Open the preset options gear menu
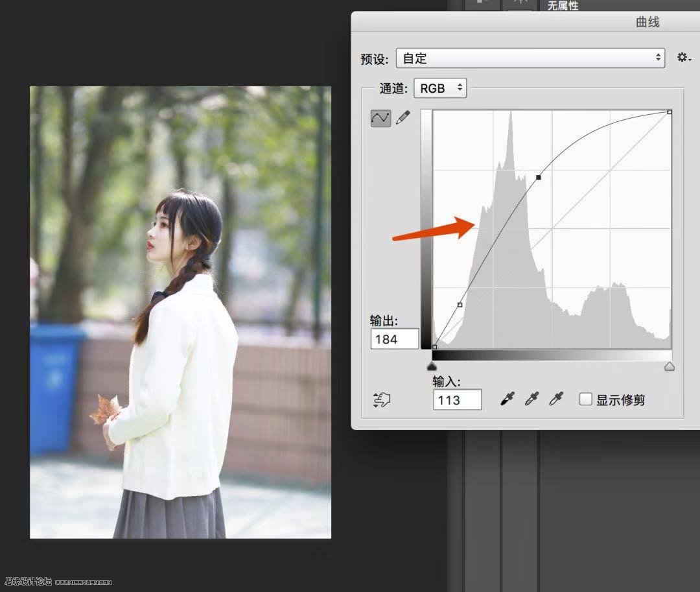Screen dimensions: 700x592 (x=683, y=58)
